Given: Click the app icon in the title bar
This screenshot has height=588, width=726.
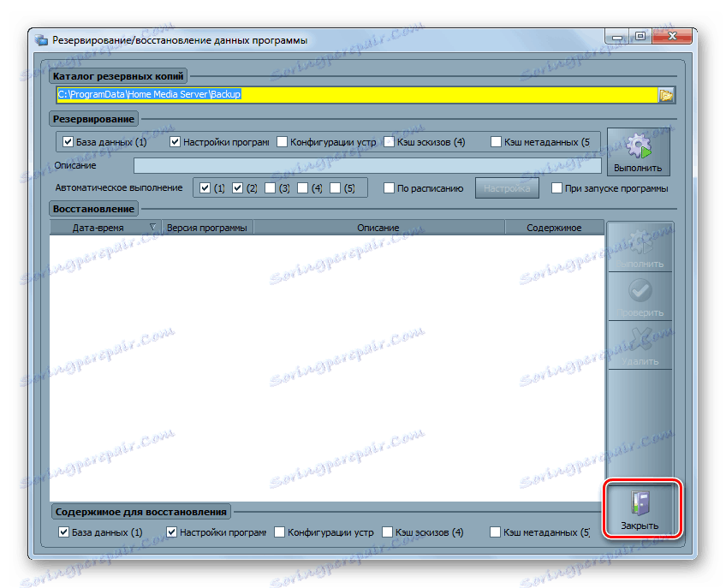Looking at the screenshot, I should pos(41,40).
